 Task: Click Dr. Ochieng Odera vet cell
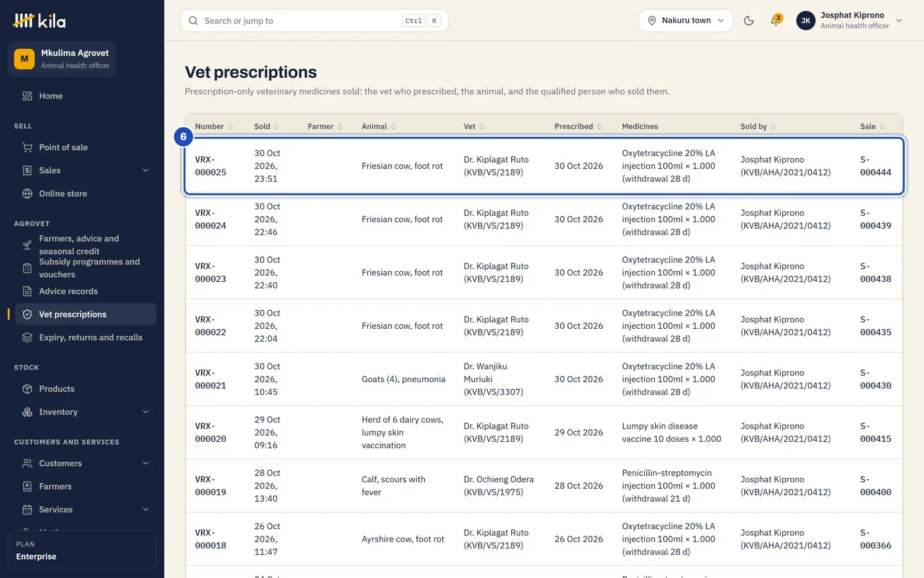pos(499,486)
